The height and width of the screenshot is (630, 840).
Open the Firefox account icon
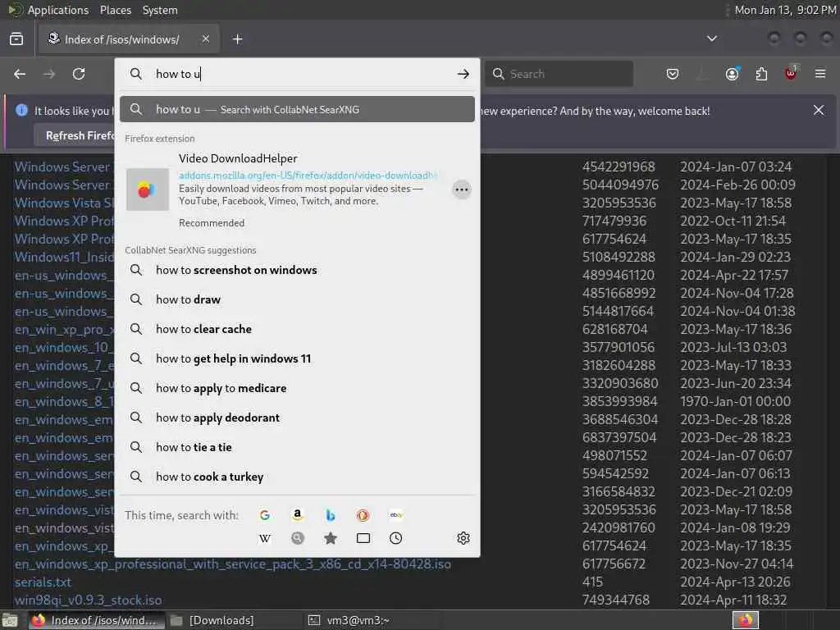pyautogui.click(x=732, y=74)
